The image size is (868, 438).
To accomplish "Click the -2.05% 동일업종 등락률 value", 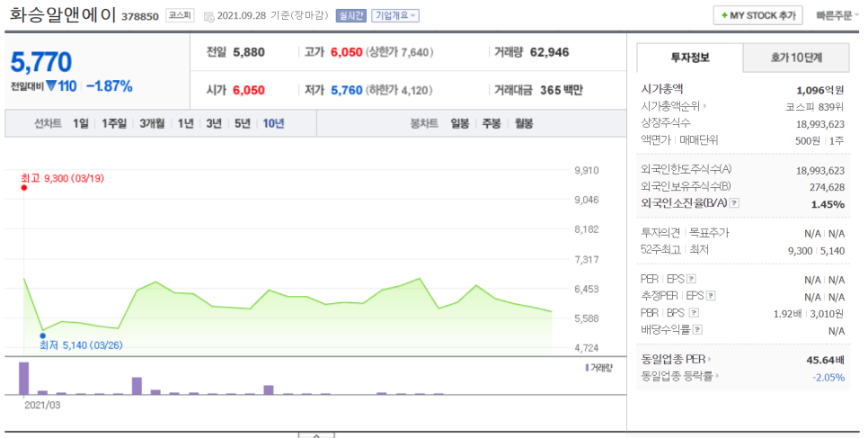I will click(828, 377).
